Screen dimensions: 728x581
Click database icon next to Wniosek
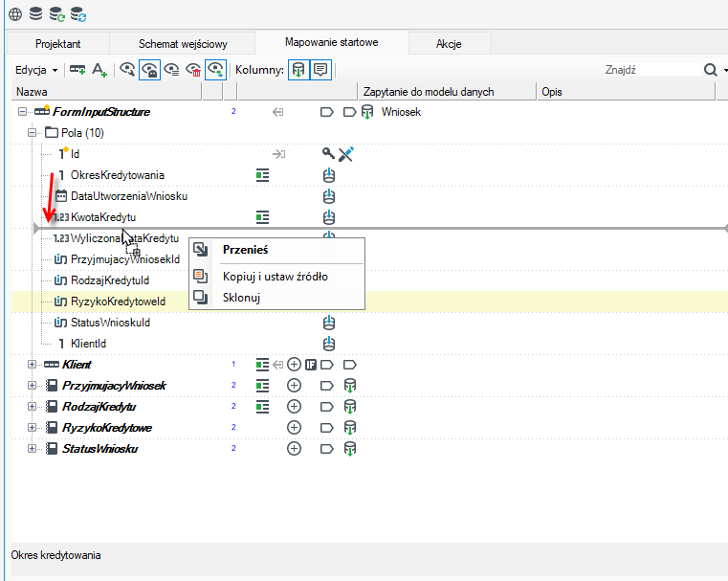pyautogui.click(x=367, y=112)
